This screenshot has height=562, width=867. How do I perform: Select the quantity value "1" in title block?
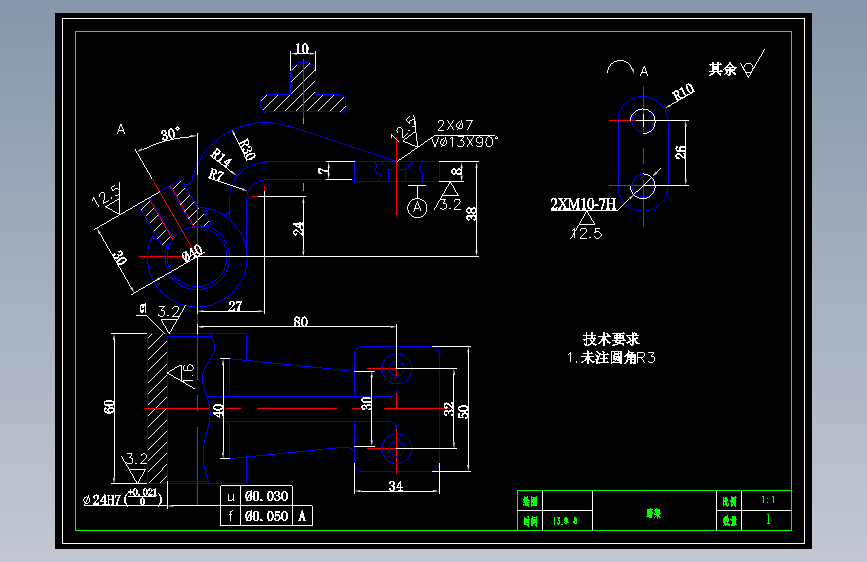click(768, 519)
